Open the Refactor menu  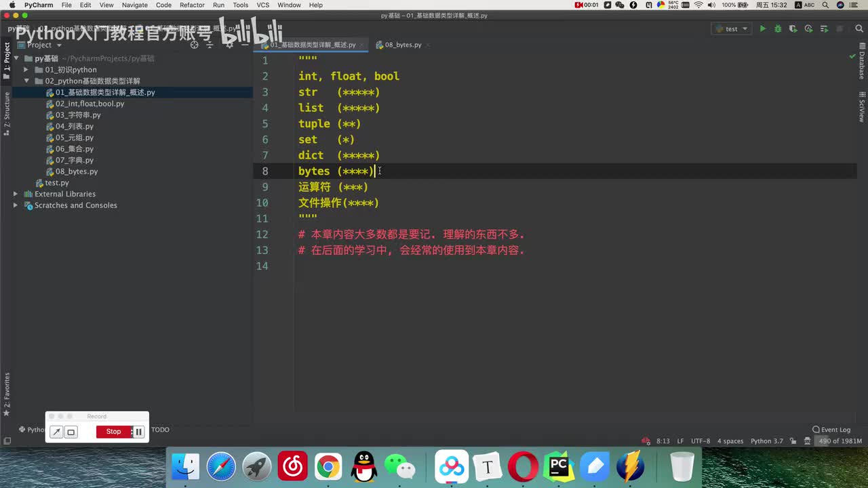coord(192,5)
